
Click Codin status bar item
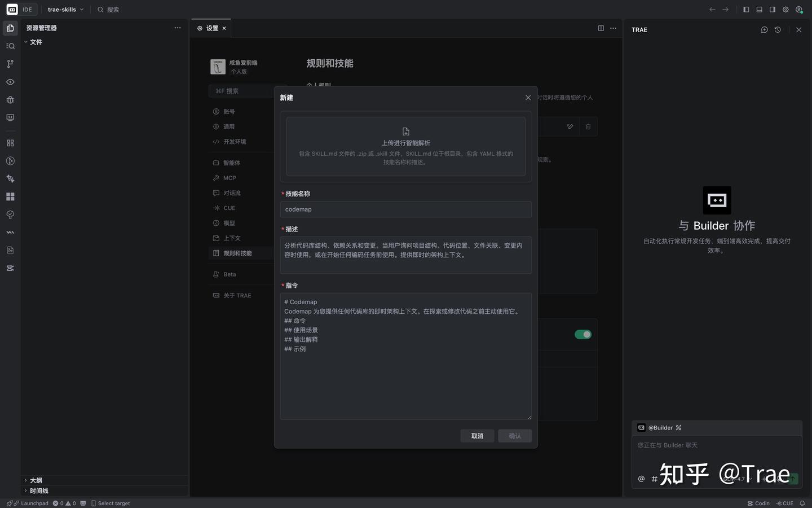758,503
